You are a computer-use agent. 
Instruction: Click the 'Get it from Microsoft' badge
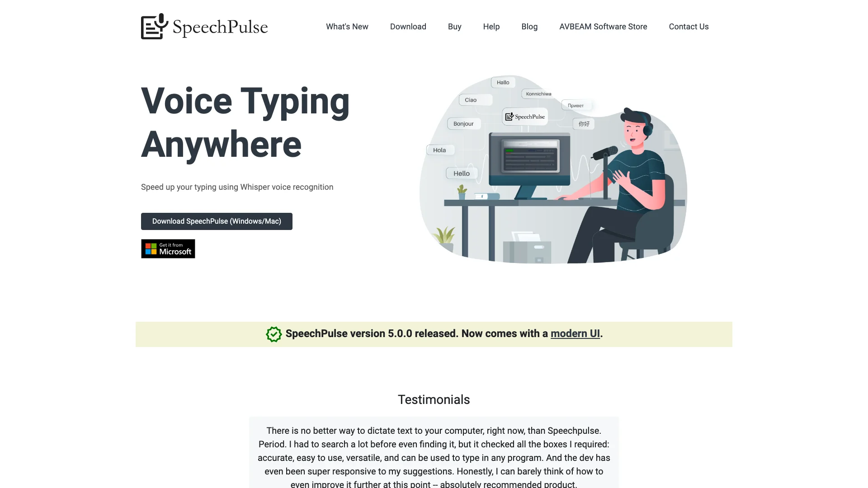coord(168,249)
